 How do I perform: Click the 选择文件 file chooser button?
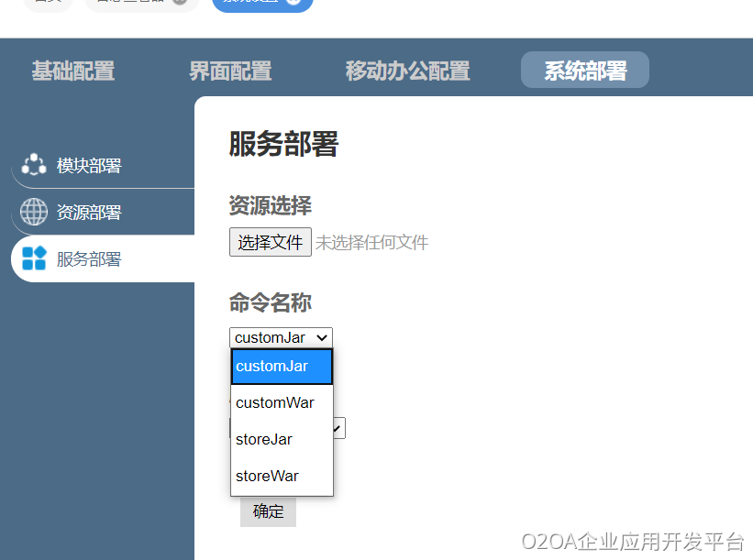click(271, 242)
